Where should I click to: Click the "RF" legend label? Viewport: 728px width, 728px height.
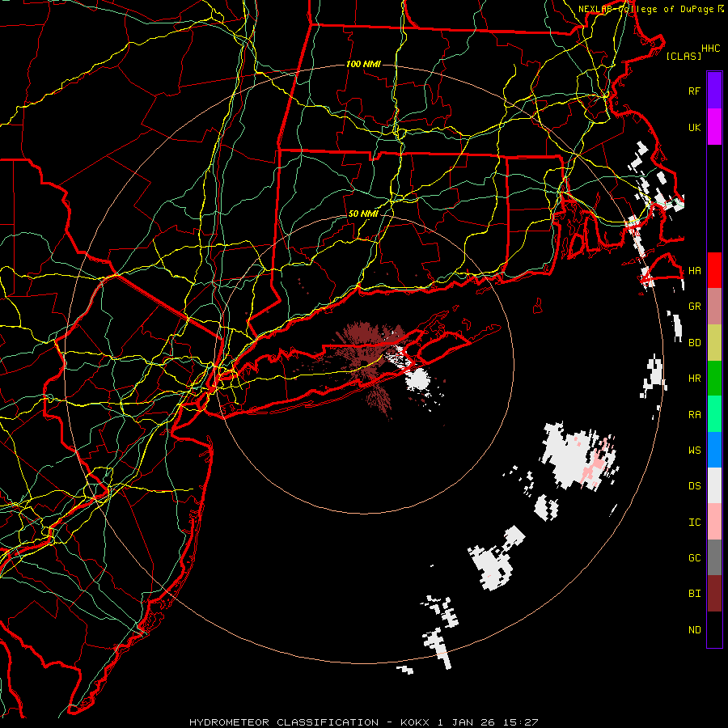coord(694,91)
